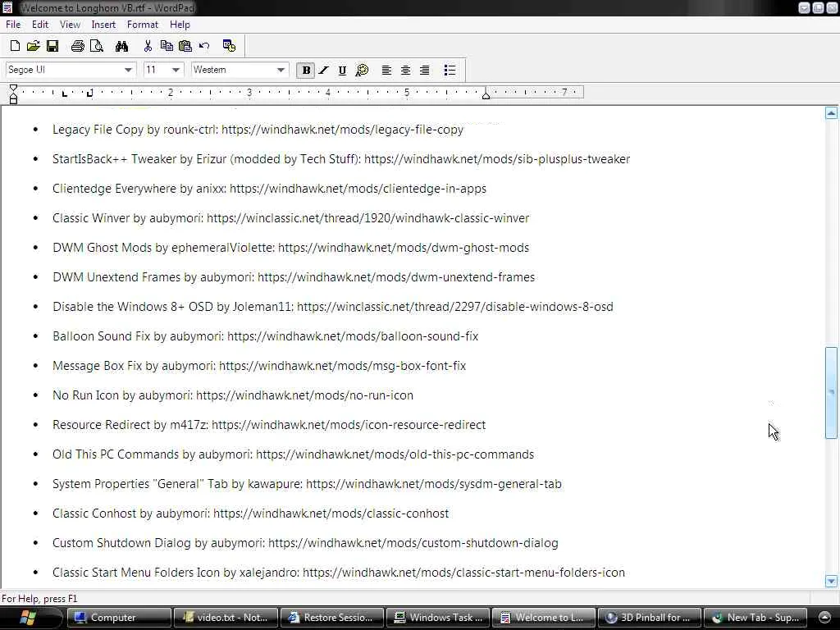Image resolution: width=840 pixels, height=630 pixels.
Task: Click the legacy-file-copy URL text
Action: 342,130
